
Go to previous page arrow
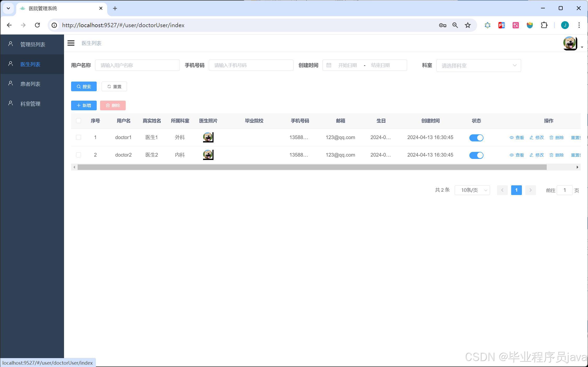502,190
